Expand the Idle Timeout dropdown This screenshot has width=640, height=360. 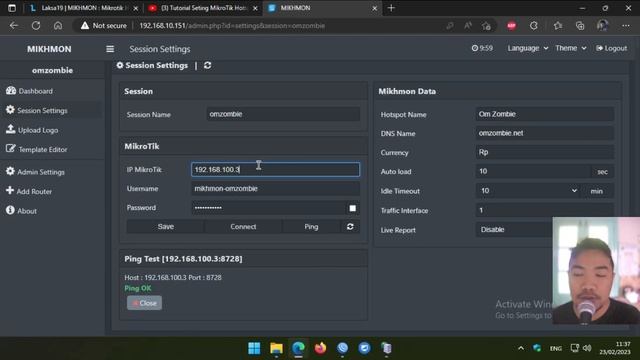click(529, 191)
